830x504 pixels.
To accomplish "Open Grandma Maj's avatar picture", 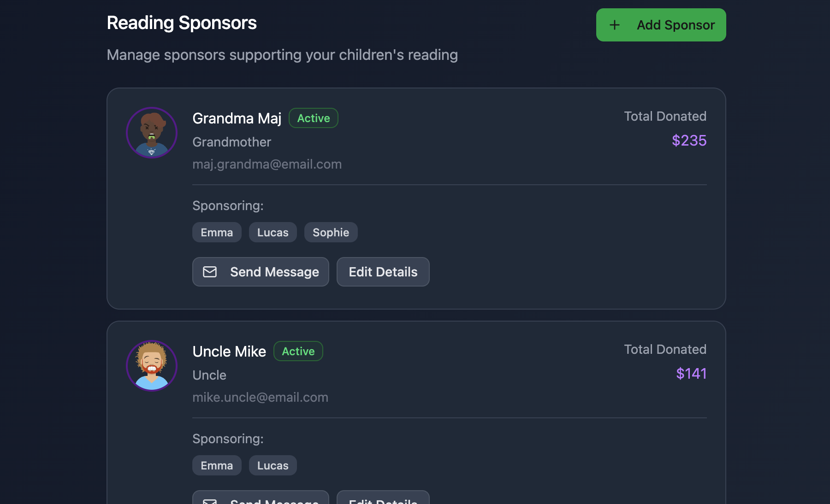I will [x=152, y=133].
